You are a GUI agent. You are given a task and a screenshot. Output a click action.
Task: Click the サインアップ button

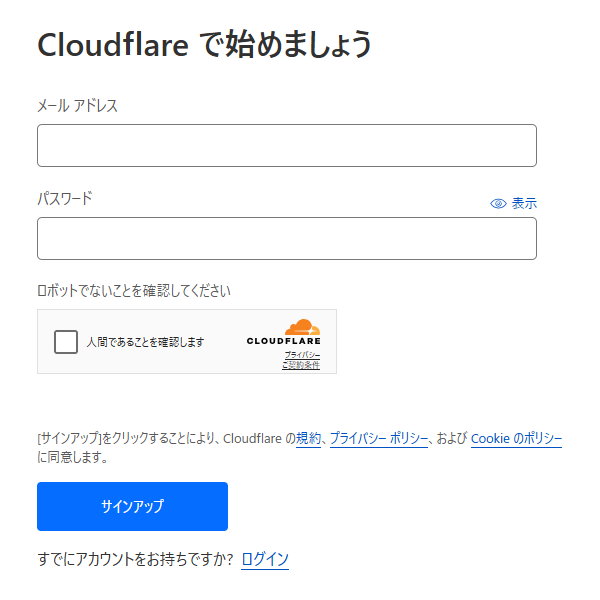pos(132,506)
